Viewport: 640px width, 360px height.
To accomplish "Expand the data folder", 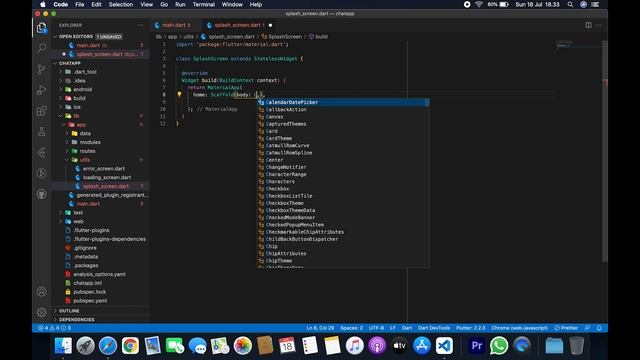I will (85, 133).
